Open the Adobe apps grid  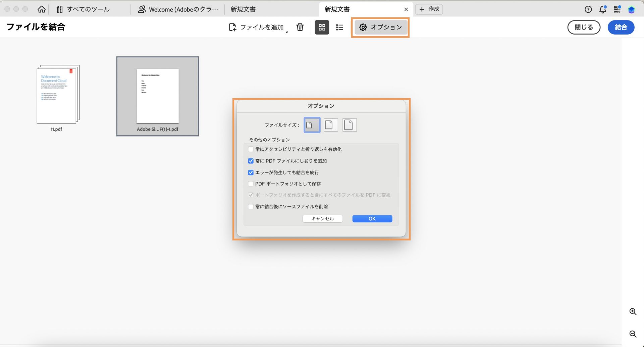pyautogui.click(x=617, y=9)
